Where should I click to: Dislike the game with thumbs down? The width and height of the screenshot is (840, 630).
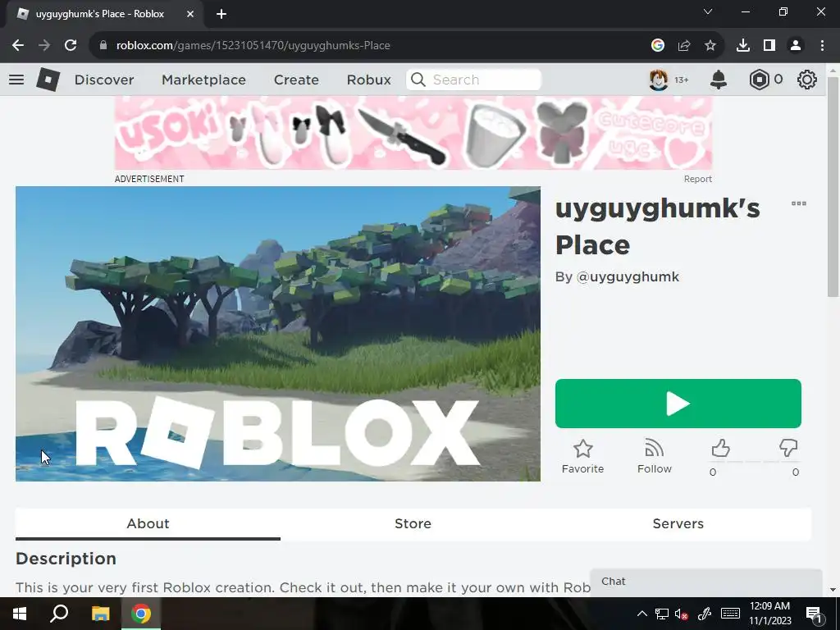point(788,448)
